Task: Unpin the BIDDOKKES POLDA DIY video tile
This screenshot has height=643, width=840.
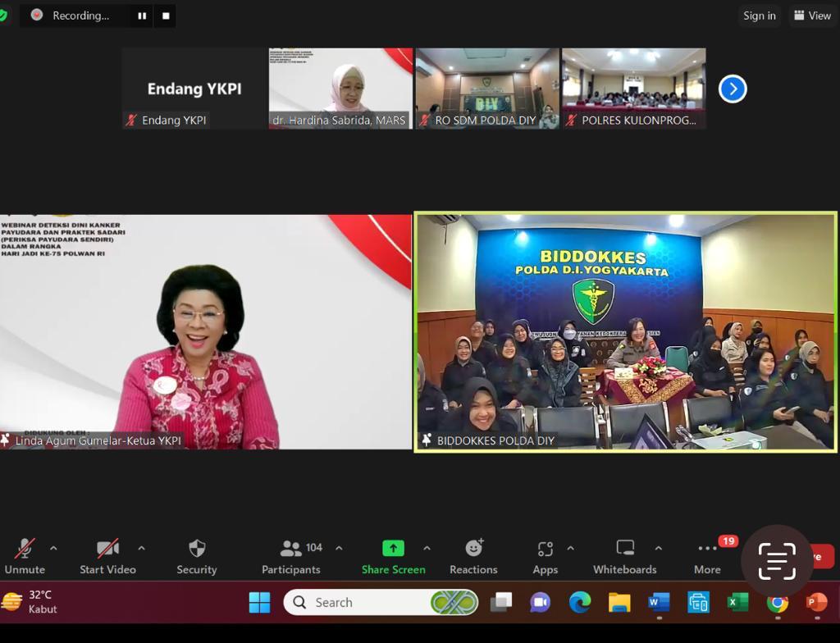Action: click(426, 440)
